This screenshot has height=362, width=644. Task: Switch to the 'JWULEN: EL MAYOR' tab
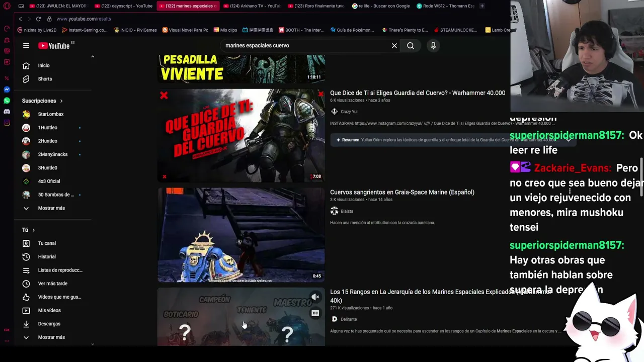click(x=58, y=6)
